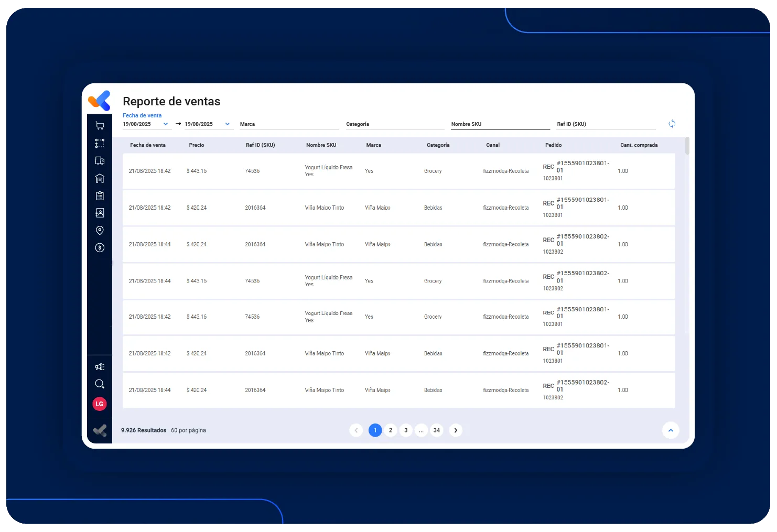Screen dimensions: 777x532
Task: Click the Cant. comprada column header
Action: coord(639,145)
